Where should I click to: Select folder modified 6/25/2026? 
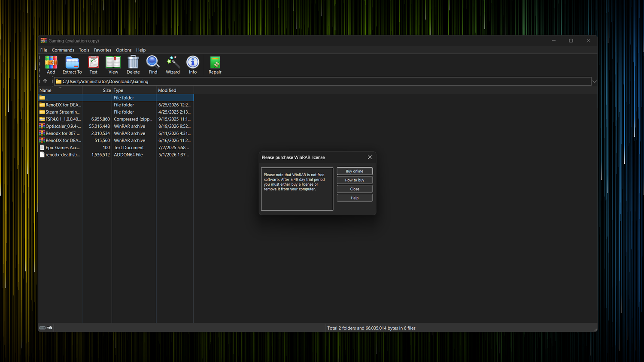coord(116,105)
